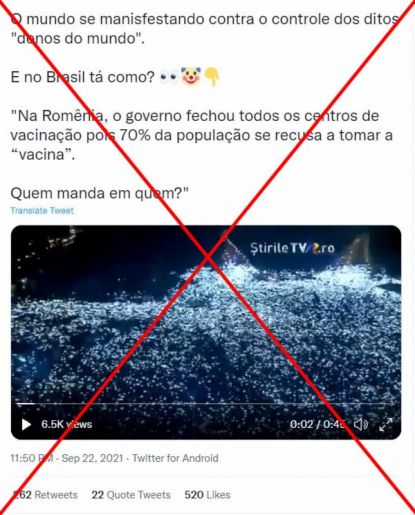The image size is (415, 515).
Task: Mute the video with speaker icon
Action: pos(361,424)
